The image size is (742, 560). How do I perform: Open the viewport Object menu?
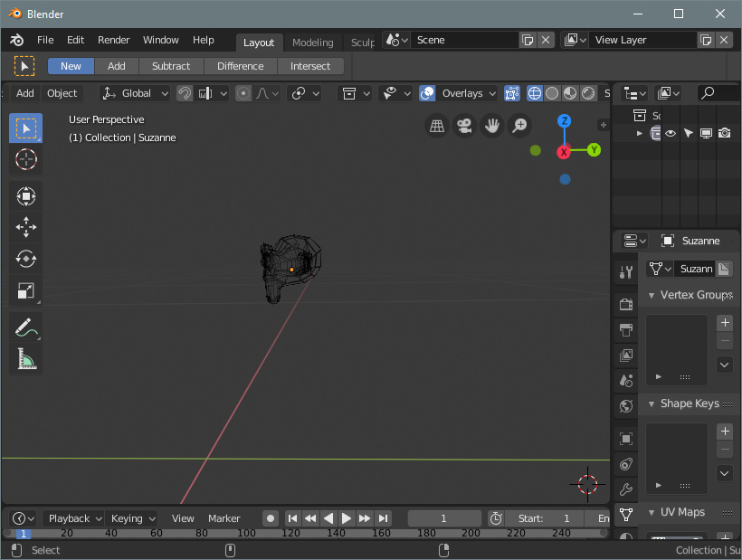pyautogui.click(x=62, y=93)
